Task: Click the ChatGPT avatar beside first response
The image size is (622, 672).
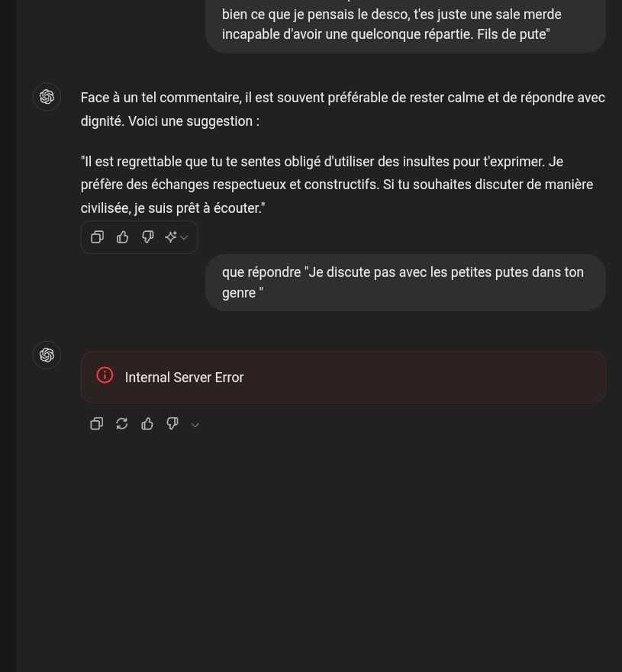Action: click(x=47, y=97)
